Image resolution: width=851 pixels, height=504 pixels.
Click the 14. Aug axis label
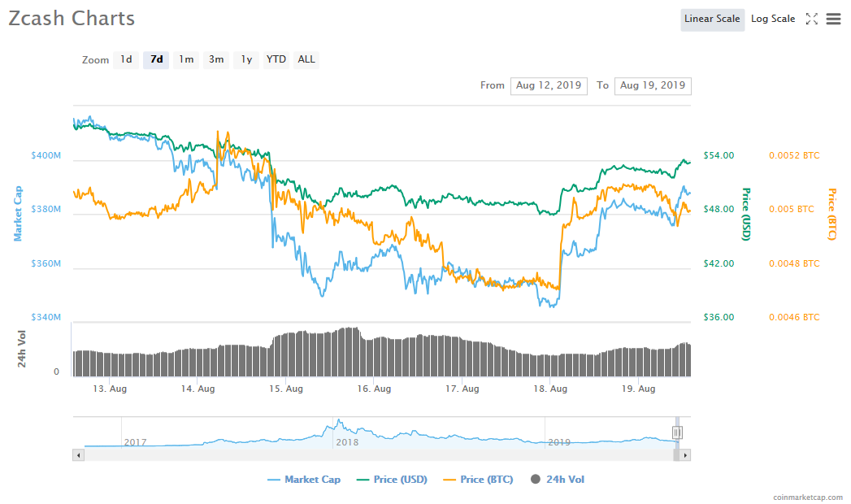(198, 389)
